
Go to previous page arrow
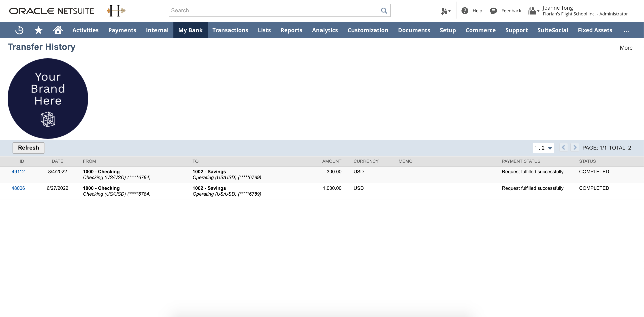[563, 148]
